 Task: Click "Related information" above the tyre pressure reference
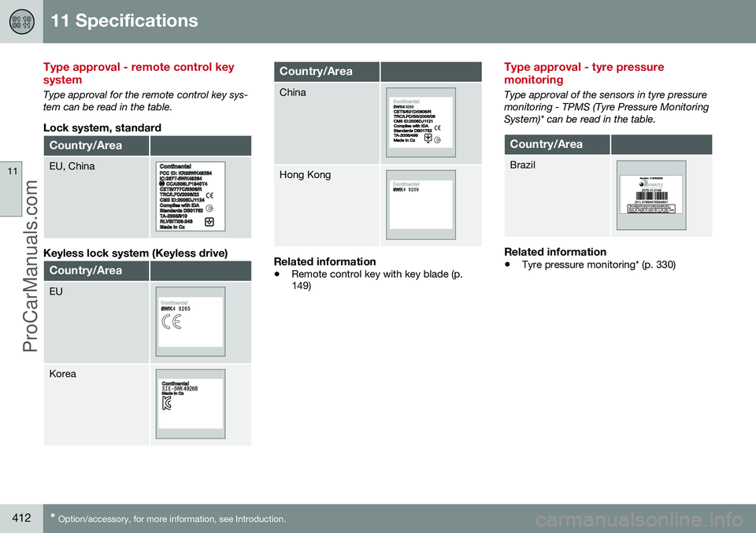pos(555,252)
